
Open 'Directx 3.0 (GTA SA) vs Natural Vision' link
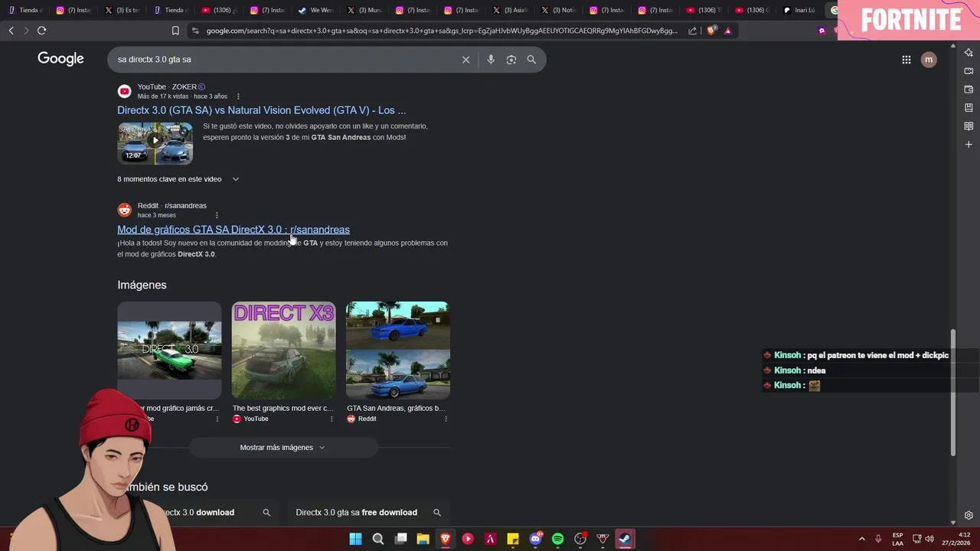pos(262,110)
